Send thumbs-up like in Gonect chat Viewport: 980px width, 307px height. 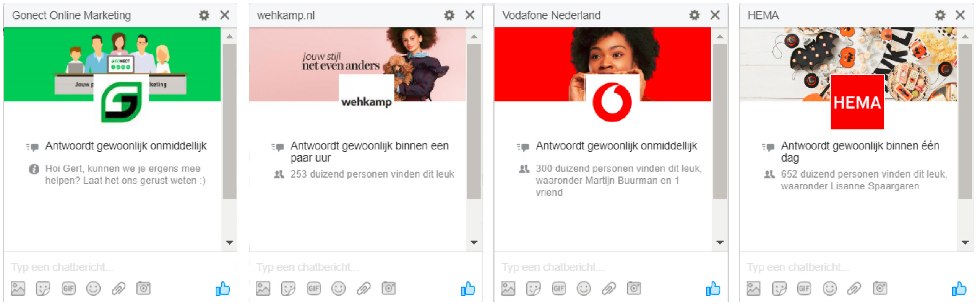coord(223,289)
